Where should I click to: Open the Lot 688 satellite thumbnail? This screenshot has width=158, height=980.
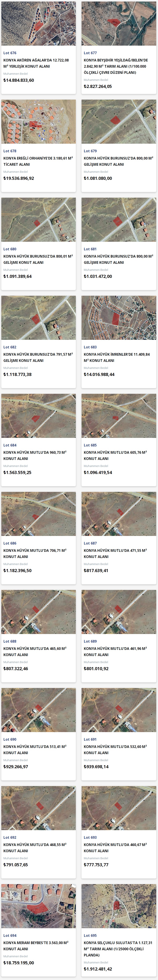point(38,612)
